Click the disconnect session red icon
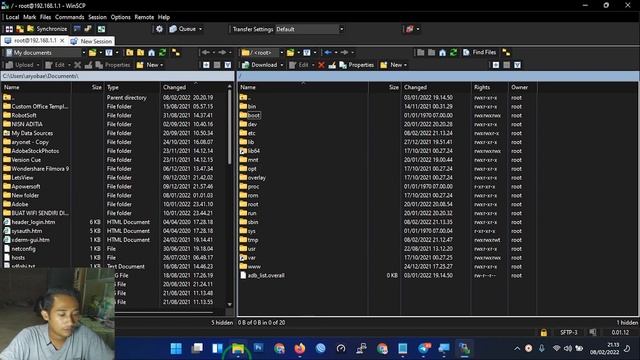The height and width of the screenshot is (360, 640). [409, 29]
